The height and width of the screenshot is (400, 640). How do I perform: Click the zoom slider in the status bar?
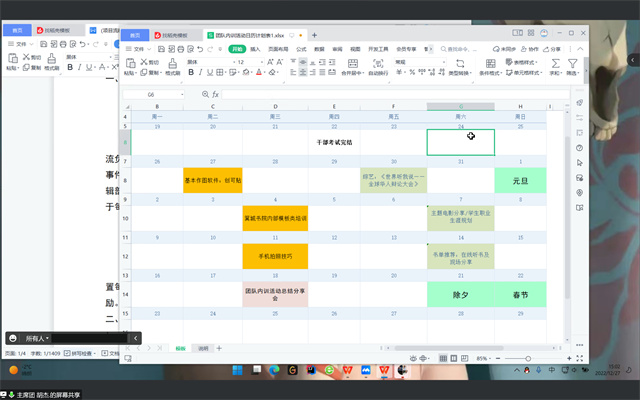click(528, 358)
